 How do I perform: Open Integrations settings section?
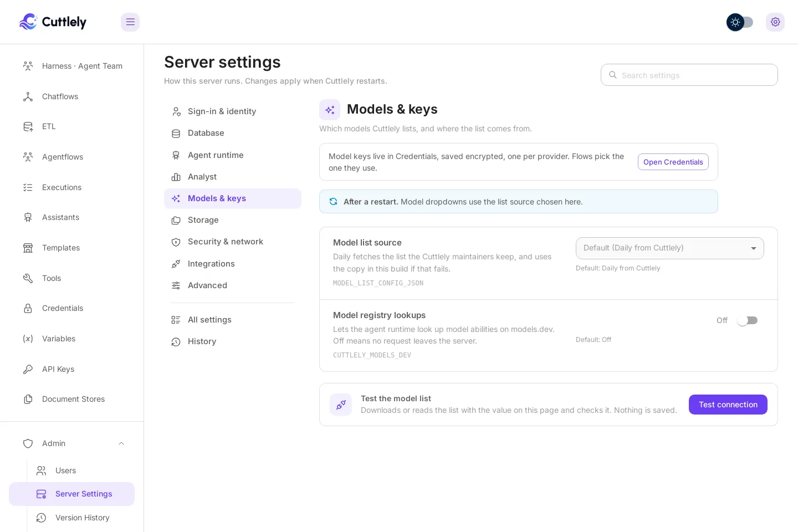[233, 264]
